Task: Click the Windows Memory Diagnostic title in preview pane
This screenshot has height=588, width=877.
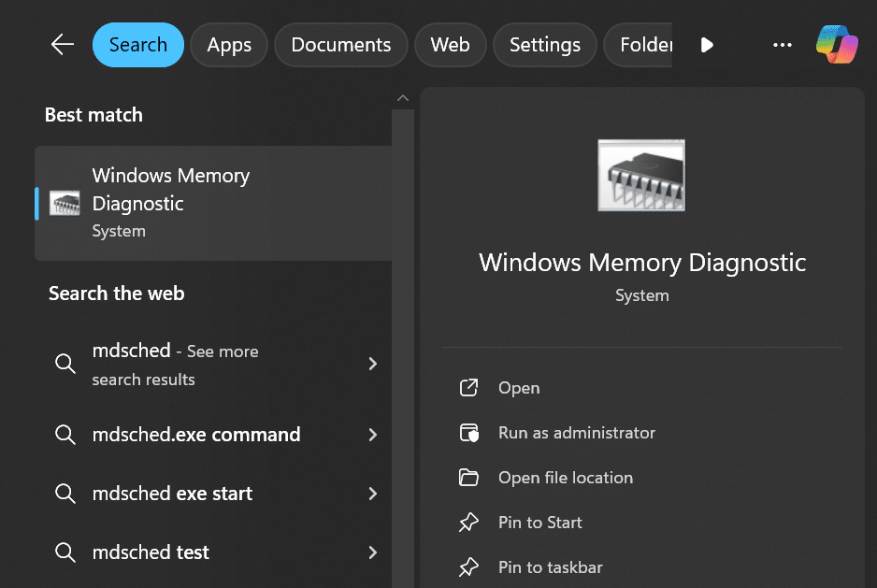Action: [642, 263]
